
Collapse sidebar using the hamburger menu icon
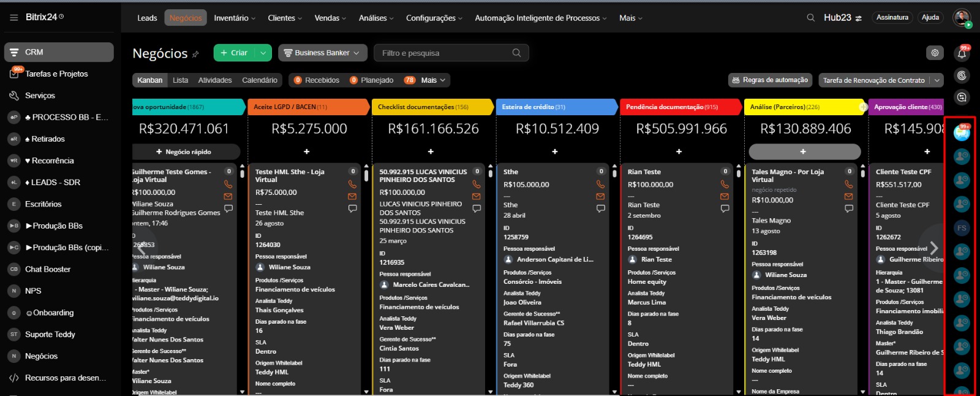[13, 17]
